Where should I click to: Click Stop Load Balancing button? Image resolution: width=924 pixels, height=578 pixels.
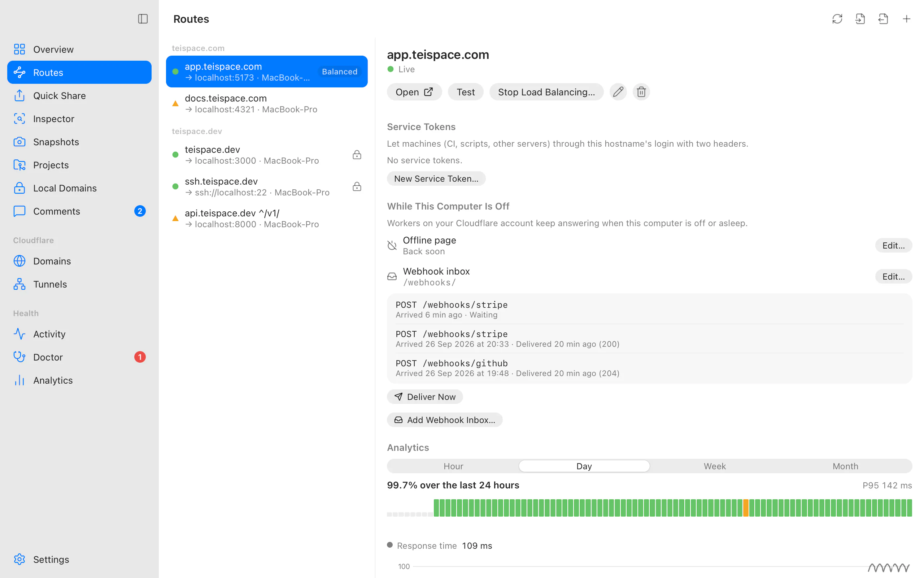pyautogui.click(x=546, y=92)
